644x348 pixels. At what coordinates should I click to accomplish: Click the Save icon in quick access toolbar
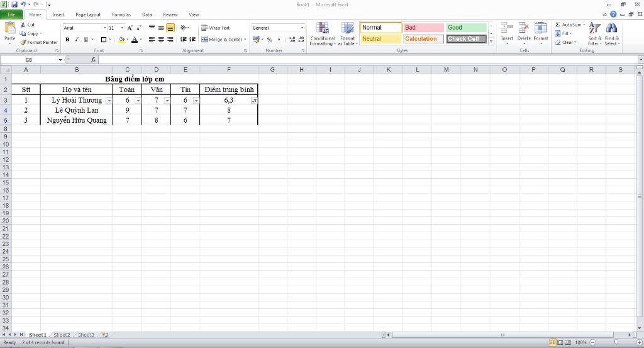[14, 4]
